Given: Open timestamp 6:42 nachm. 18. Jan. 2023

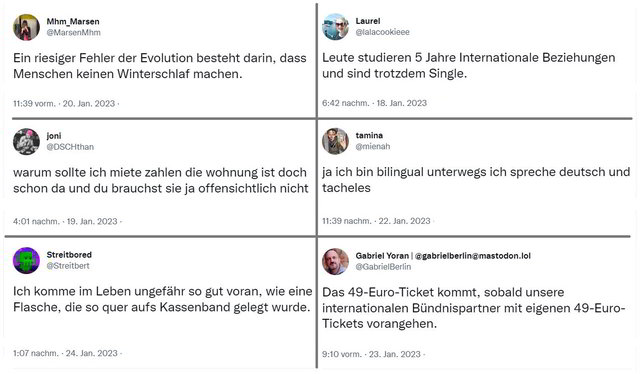Looking at the screenshot, I should coord(374,103).
